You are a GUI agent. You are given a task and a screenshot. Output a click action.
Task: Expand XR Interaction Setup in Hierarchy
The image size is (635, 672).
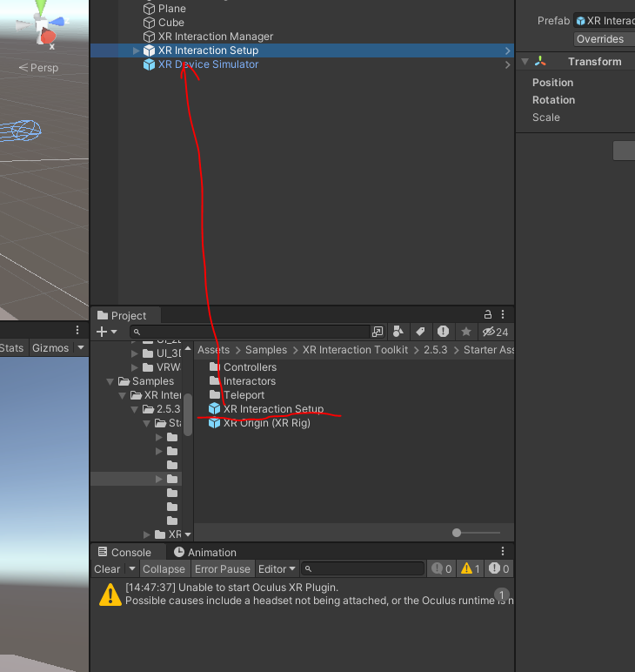137,50
